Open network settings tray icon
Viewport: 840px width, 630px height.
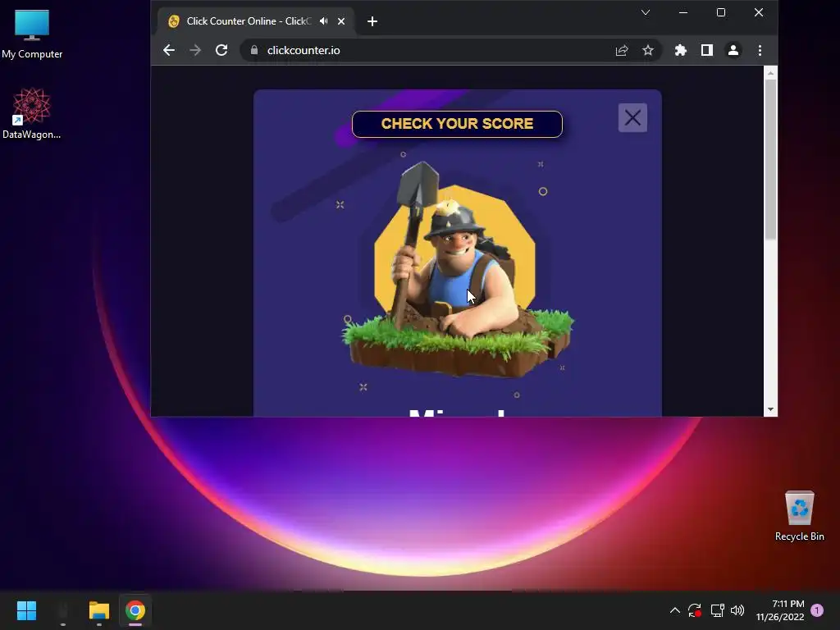717,610
